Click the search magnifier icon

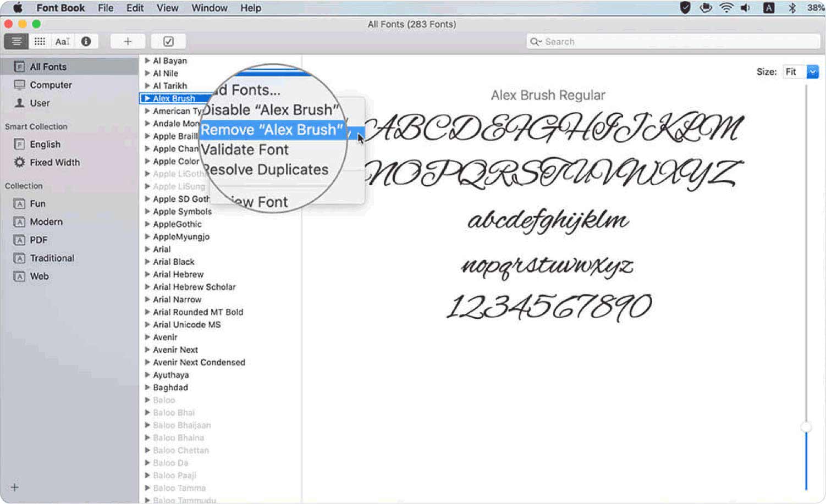[x=535, y=42]
